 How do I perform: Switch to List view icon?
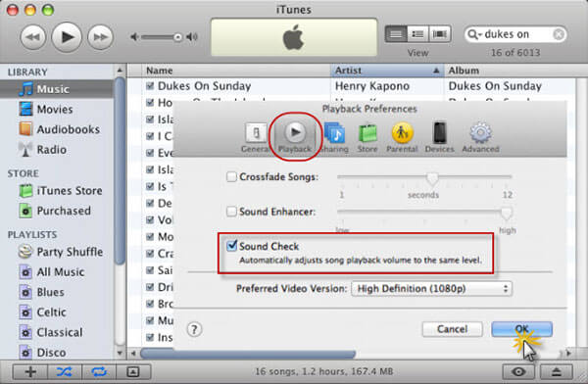396,34
